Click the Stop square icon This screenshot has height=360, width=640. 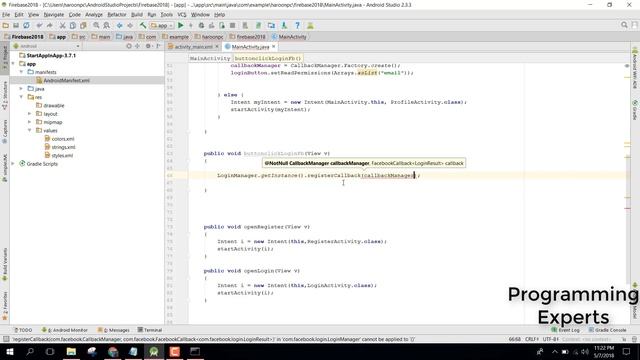pos(233,25)
